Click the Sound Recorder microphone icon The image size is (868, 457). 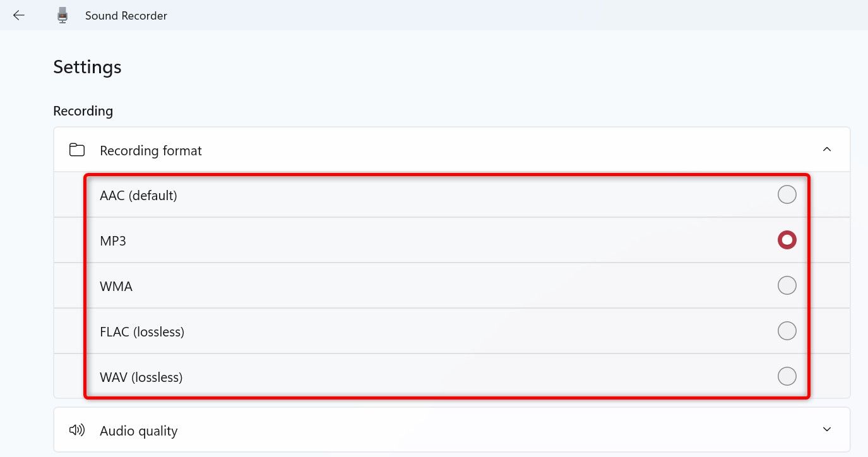click(62, 15)
